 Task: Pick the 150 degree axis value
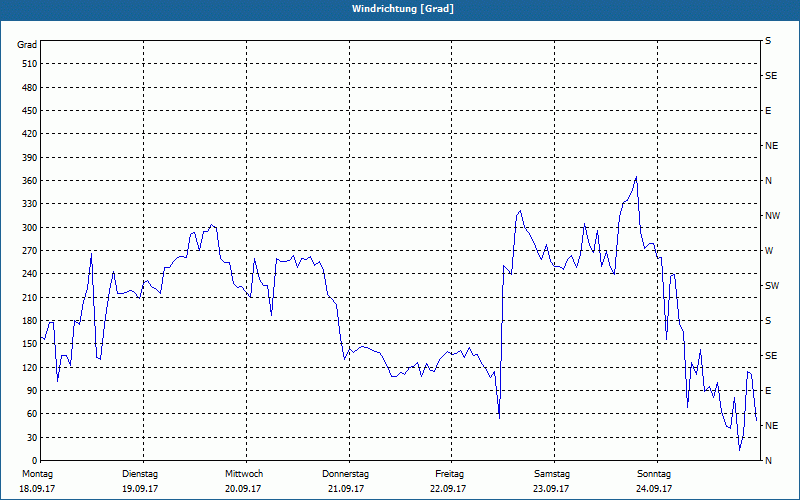click(x=30, y=343)
